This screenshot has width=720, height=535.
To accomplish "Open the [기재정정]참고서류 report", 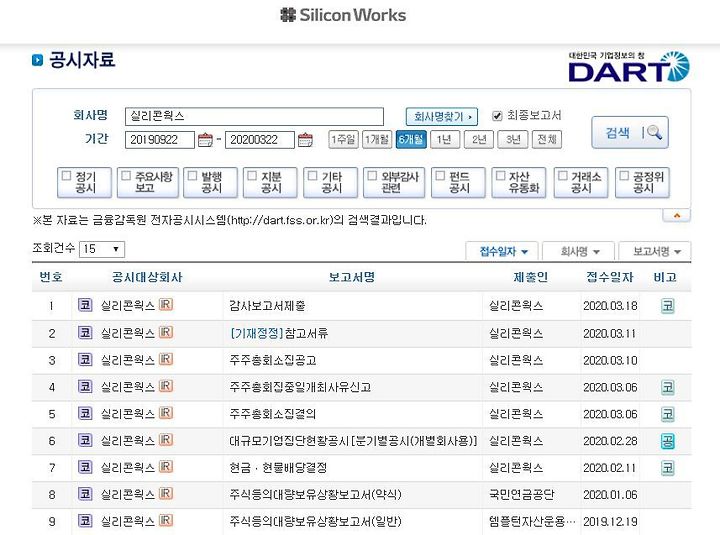I will pyautogui.click(x=279, y=333).
